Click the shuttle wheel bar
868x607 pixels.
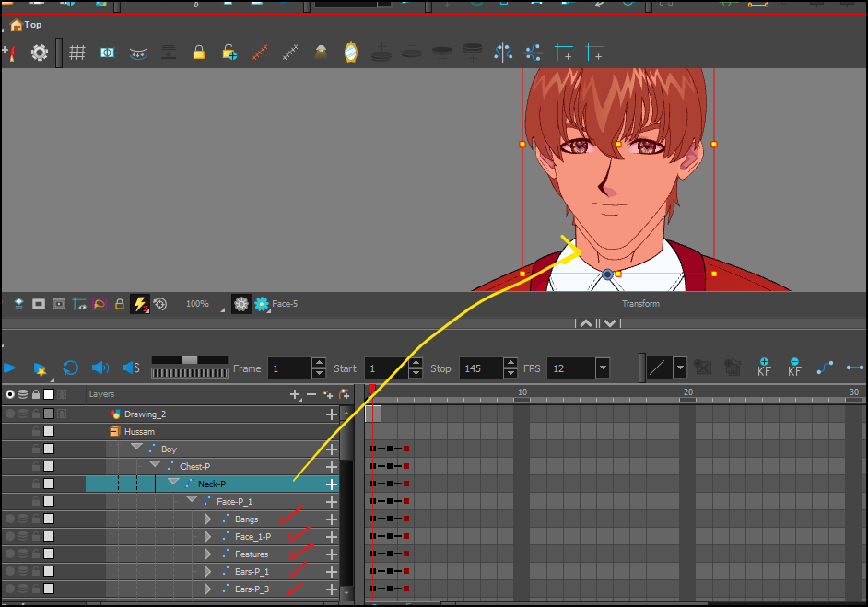pos(190,373)
